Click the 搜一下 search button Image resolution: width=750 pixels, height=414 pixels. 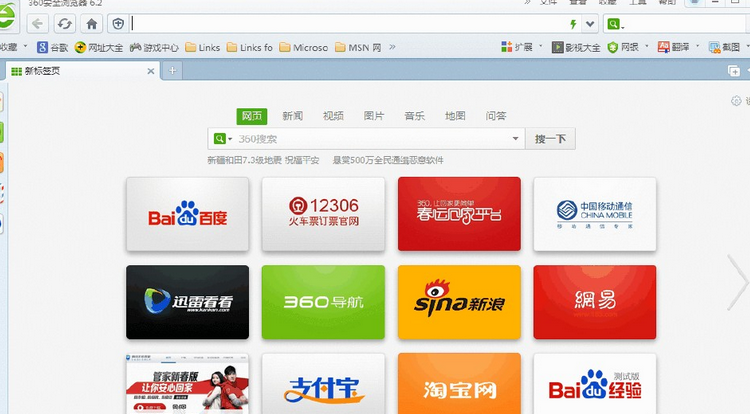point(550,139)
